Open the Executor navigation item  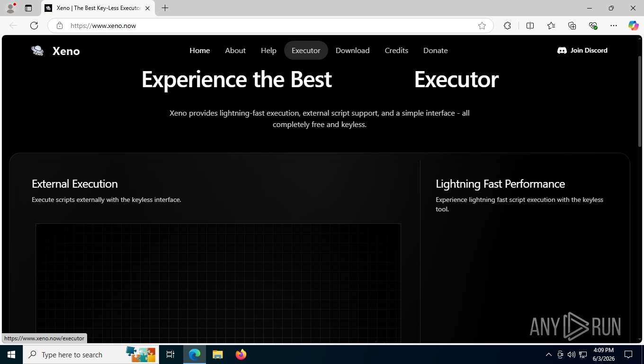306,50
